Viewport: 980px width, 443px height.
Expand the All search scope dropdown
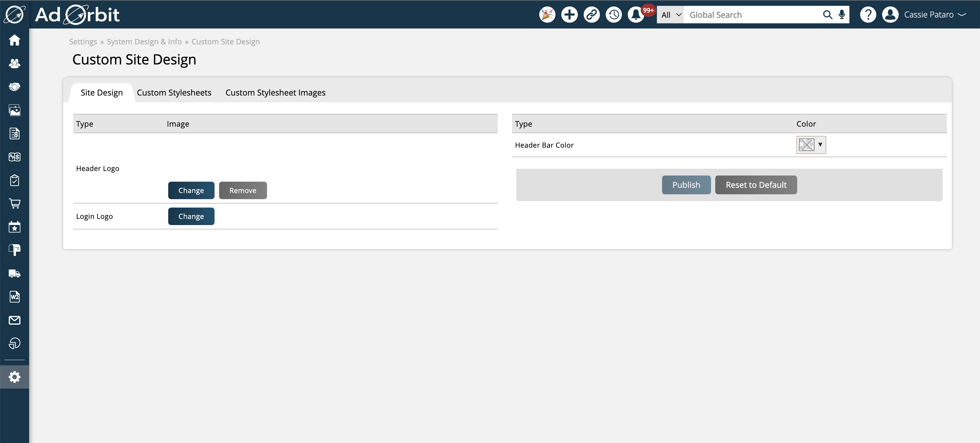pyautogui.click(x=670, y=15)
